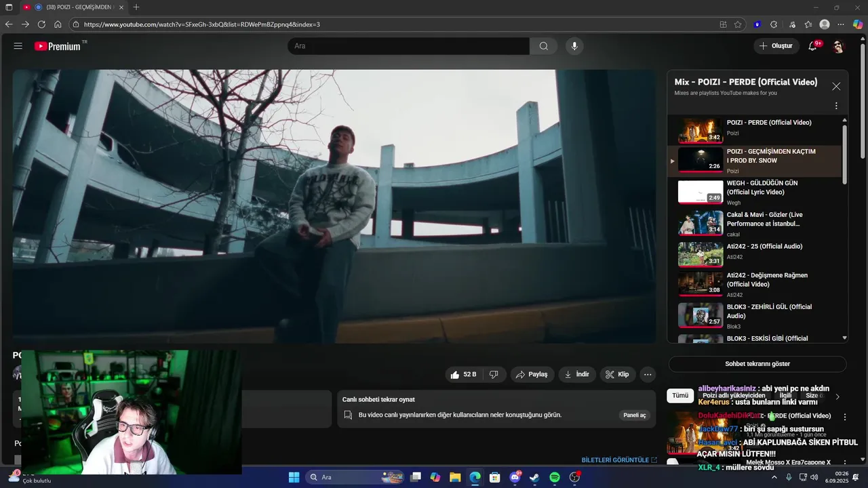The image size is (868, 488).
Task: Click the main video player
Action: 334,206
